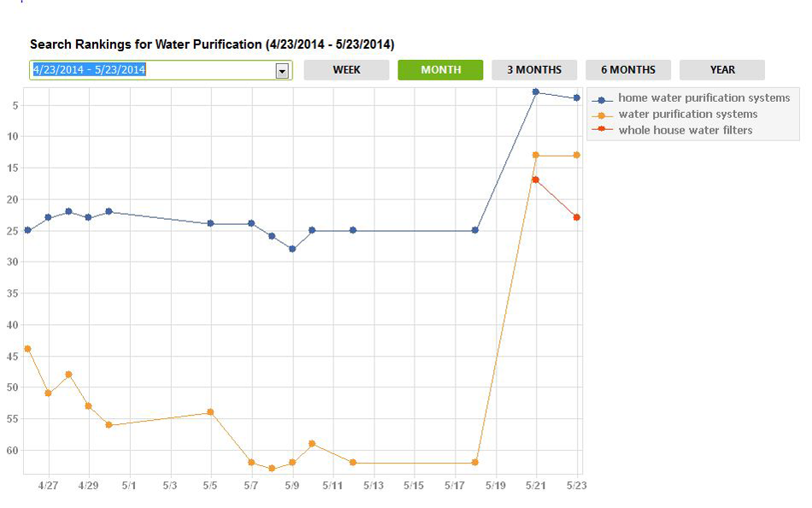Open the date range dropdown arrow
Image resolution: width=812 pixels, height=508 pixels.
[282, 71]
